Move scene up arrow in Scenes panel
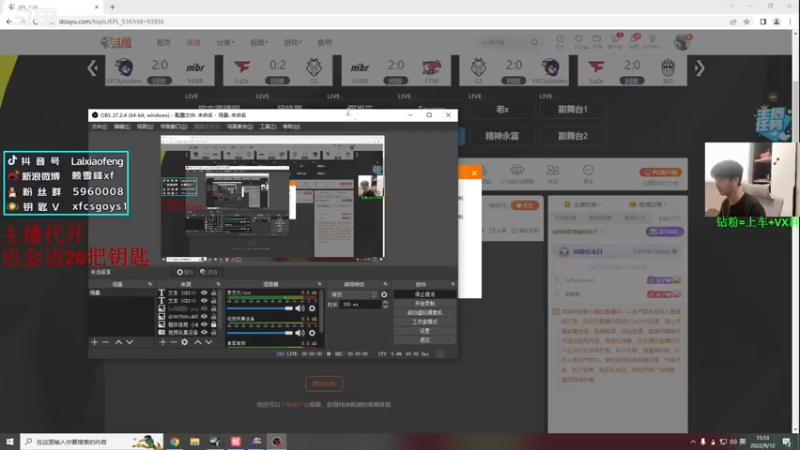Image resolution: width=800 pixels, height=450 pixels. (118, 342)
